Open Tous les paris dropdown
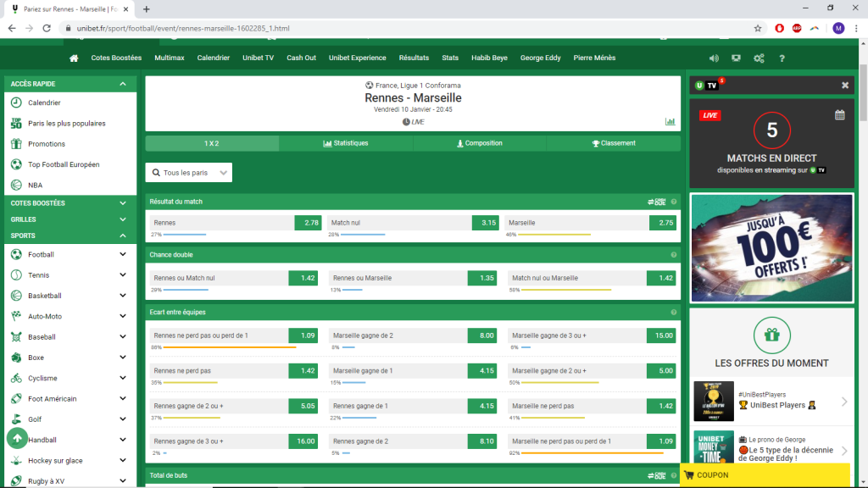The image size is (868, 488). (x=189, y=173)
